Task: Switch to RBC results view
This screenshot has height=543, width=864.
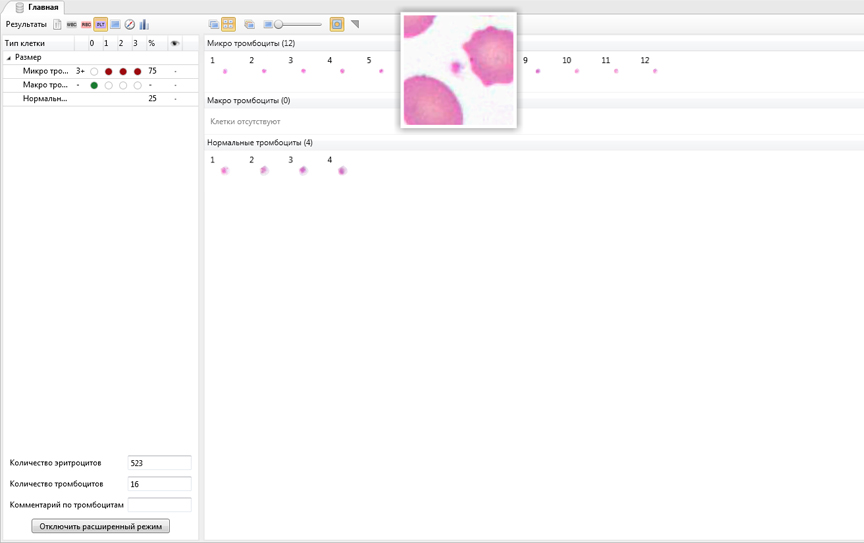Action: (86, 25)
